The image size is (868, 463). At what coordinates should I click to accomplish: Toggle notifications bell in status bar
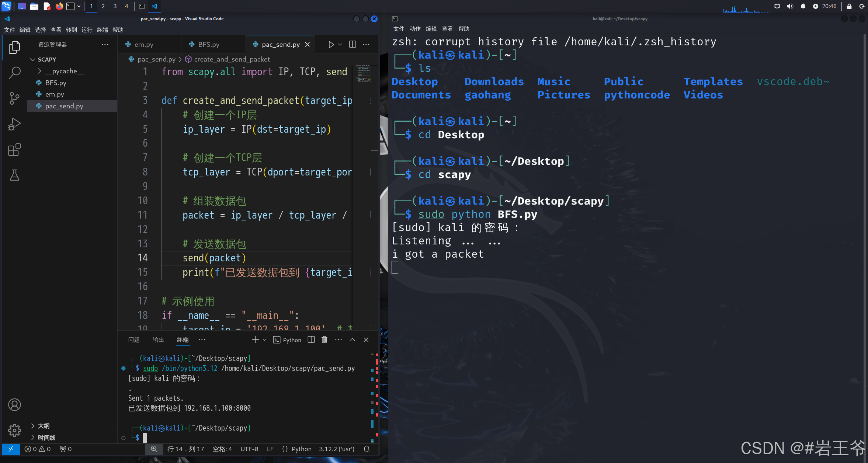[x=367, y=449]
